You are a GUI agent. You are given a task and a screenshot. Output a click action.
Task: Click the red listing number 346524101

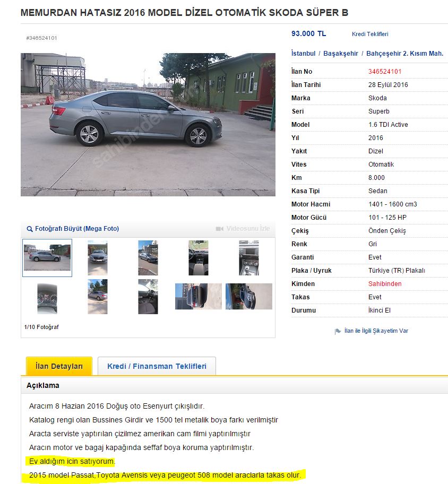tap(385, 72)
